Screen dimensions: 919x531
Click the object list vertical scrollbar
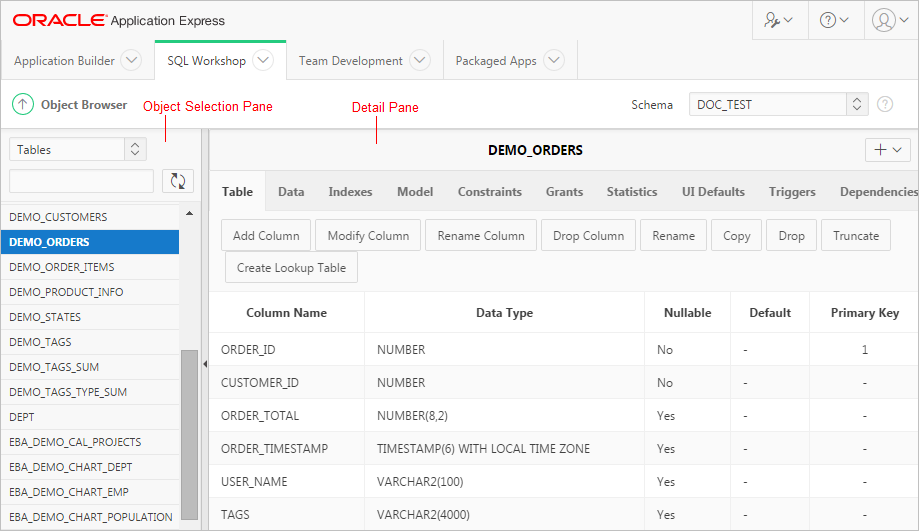pos(189,430)
